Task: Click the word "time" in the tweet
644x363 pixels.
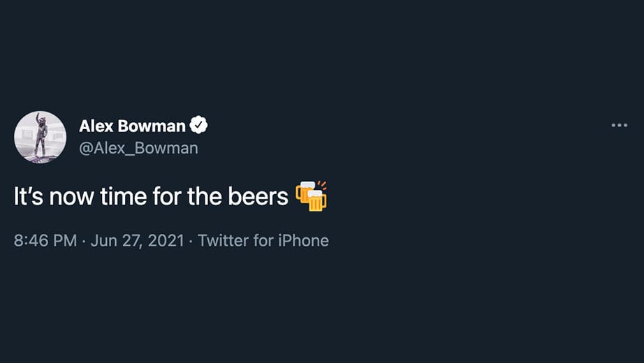Action: [x=123, y=196]
